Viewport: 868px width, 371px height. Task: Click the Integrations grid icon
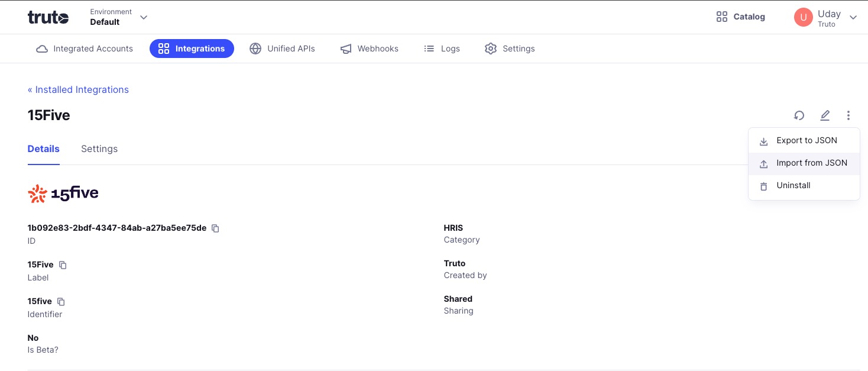click(164, 49)
